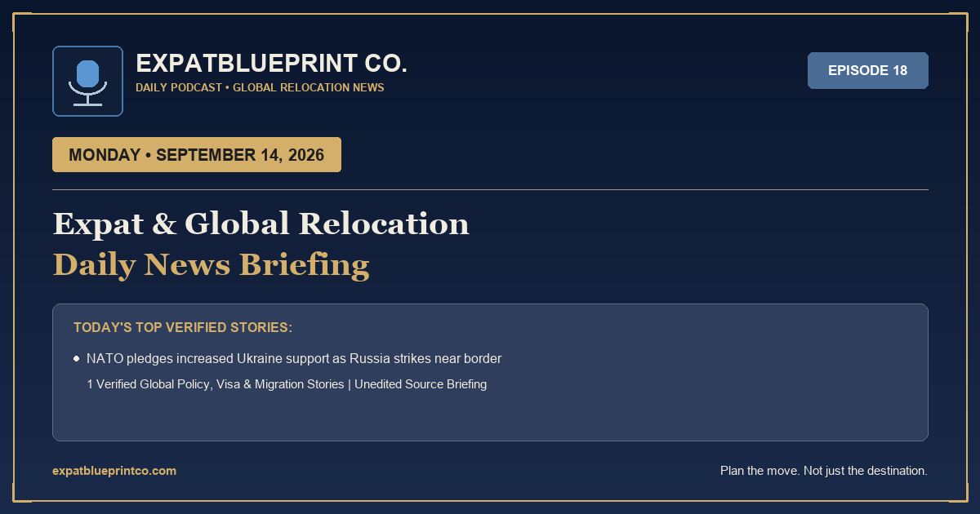Click 'Plan the move. Not just the destination.' slogan

pos(824,471)
